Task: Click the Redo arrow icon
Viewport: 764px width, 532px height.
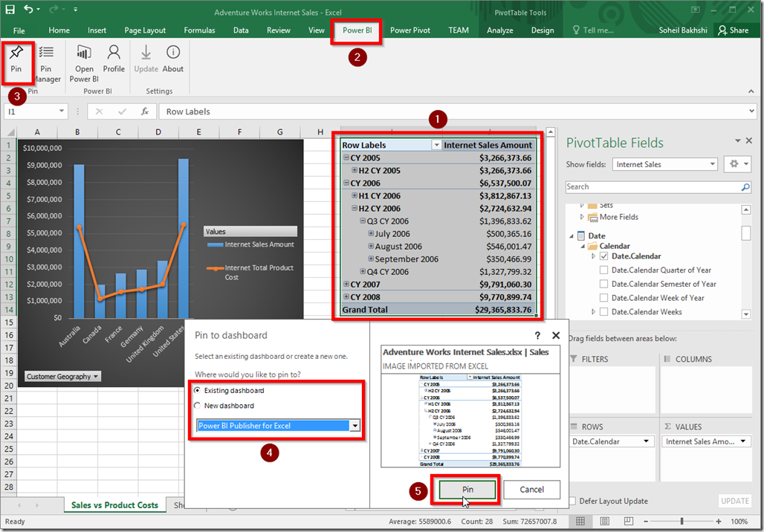Action: [54, 9]
